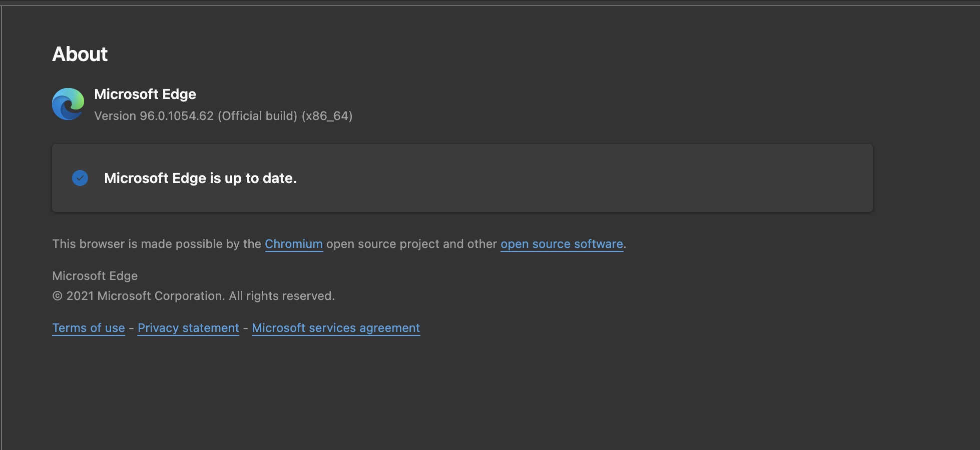Viewport: 980px width, 450px height.
Task: Open the Terms of use link
Action: click(x=89, y=328)
